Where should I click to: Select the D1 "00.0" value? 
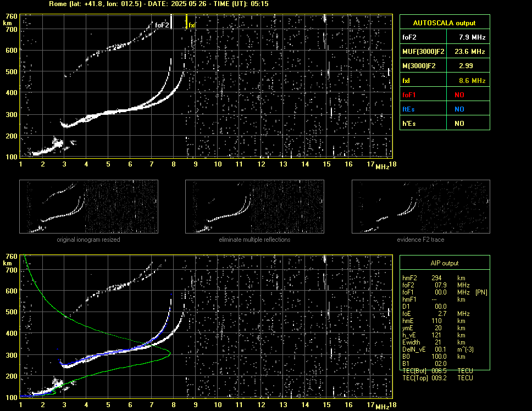[440, 307]
